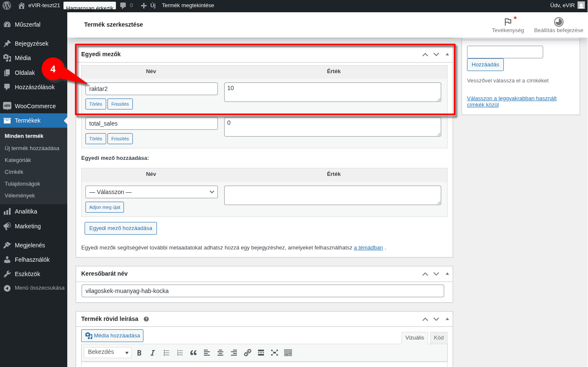
Task: Click the Egyedi mező hozzáadása button
Action: pyautogui.click(x=121, y=228)
